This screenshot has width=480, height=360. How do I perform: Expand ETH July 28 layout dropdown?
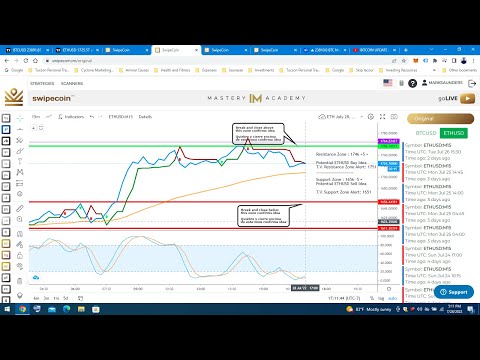(x=361, y=117)
